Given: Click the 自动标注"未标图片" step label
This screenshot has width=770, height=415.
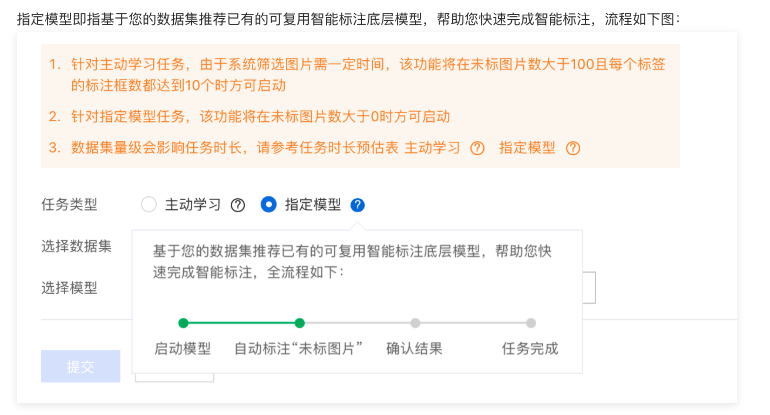Looking at the screenshot, I should click(298, 349).
